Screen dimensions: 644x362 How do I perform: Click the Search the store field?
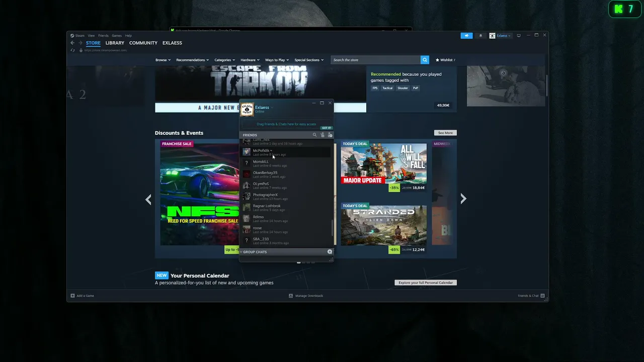point(375,60)
